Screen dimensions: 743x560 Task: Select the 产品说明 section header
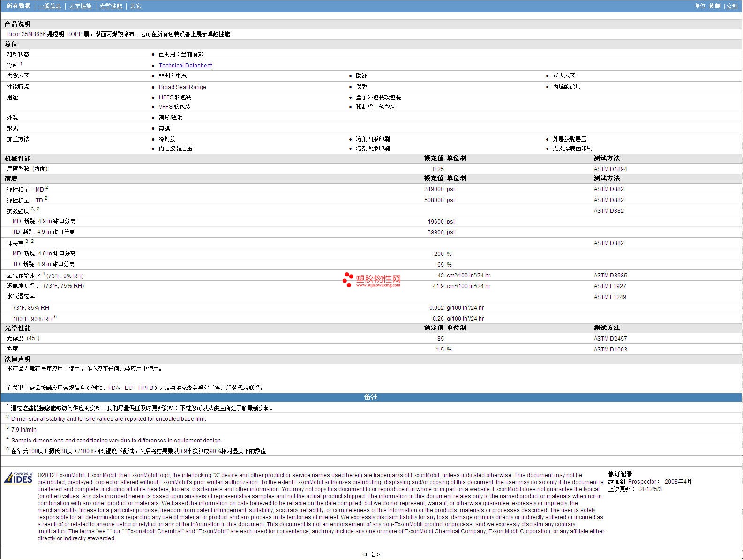tap(17, 24)
